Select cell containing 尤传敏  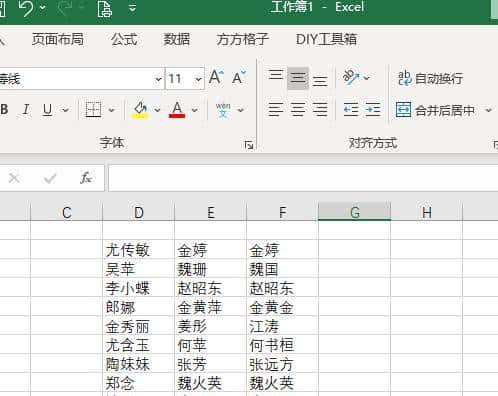(139, 249)
